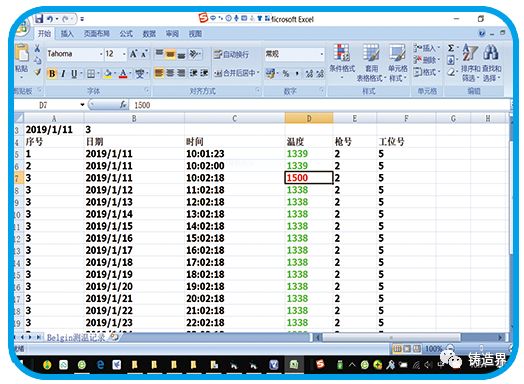Click the 自动换行 wrap text button

(x=231, y=54)
